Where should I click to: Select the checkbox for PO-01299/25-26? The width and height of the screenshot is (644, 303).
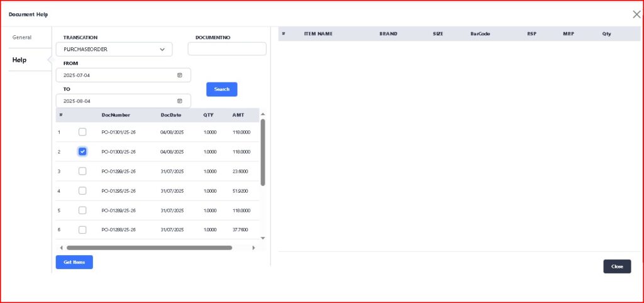(82, 171)
